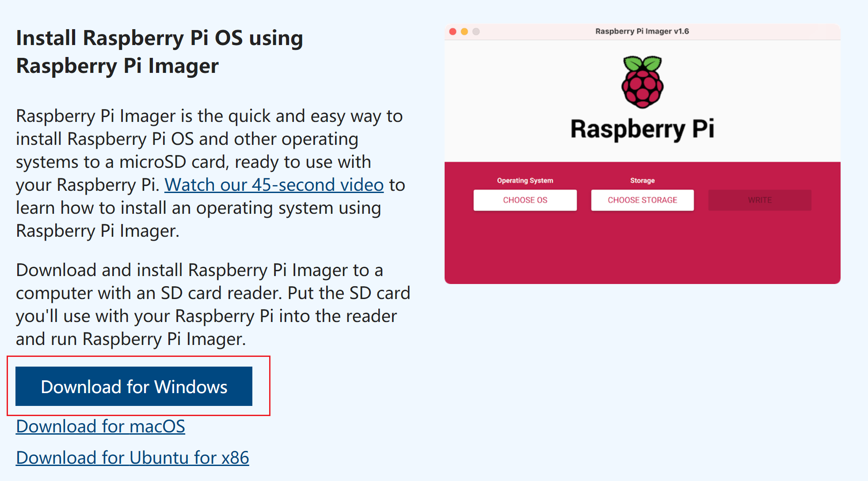Click the Install Raspberry Pi OS heading
The image size is (868, 481).
pyautogui.click(x=160, y=52)
